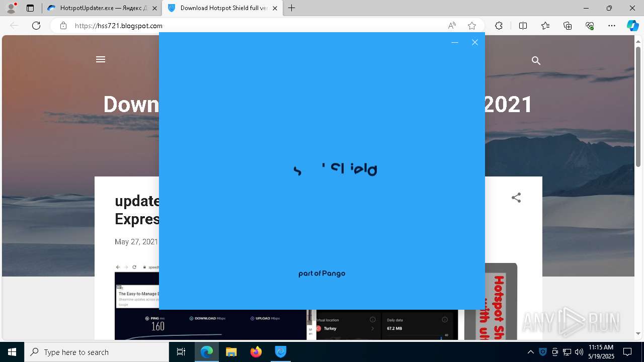Open the notification center
The image size is (644, 362).
click(627, 352)
